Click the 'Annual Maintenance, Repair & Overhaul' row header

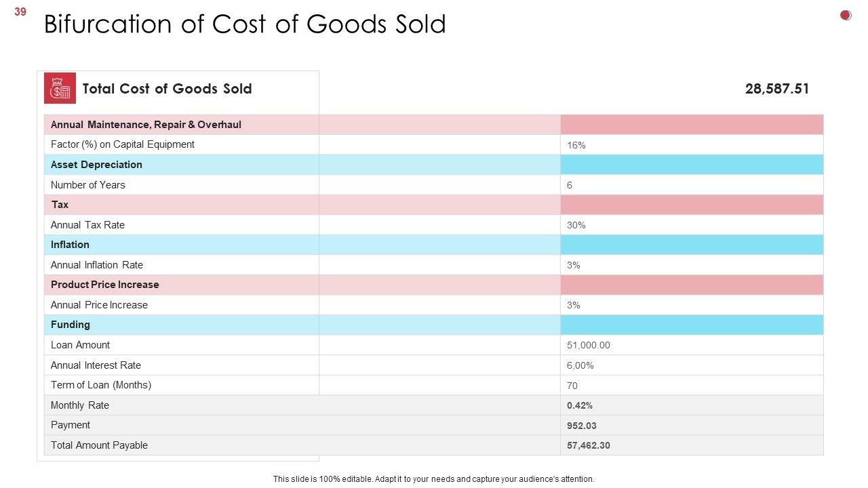[x=146, y=125]
